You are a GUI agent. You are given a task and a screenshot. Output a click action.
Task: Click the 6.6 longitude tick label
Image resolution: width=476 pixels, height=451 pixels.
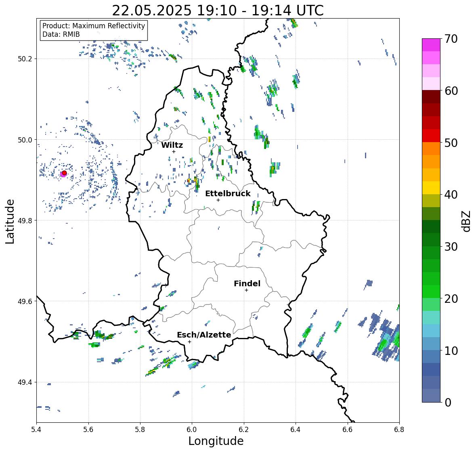(348, 430)
